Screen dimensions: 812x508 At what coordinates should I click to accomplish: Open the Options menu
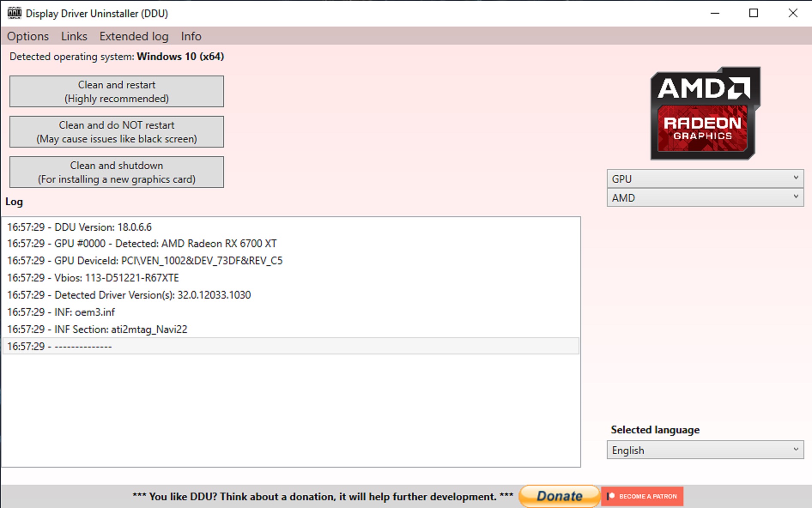pyautogui.click(x=28, y=36)
